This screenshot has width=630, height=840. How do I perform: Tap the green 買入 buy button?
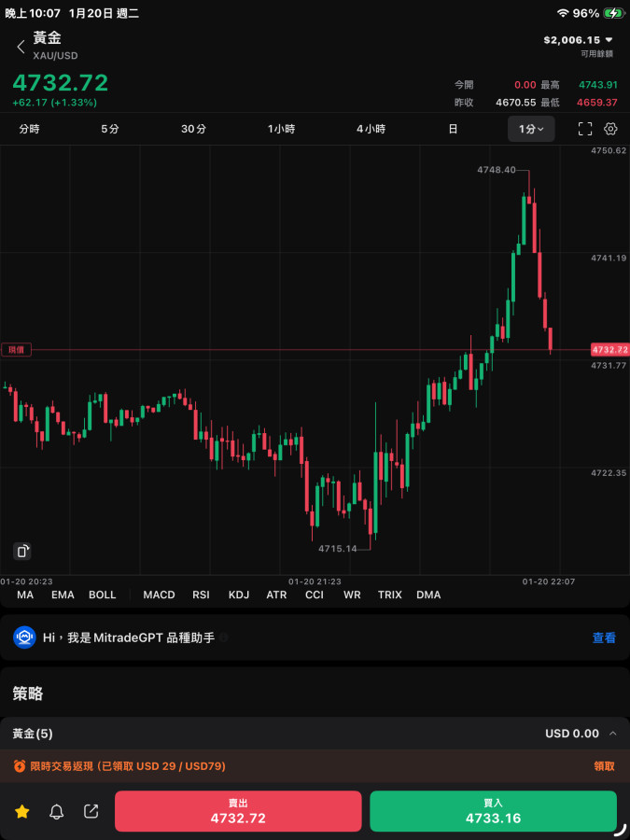pos(493,811)
